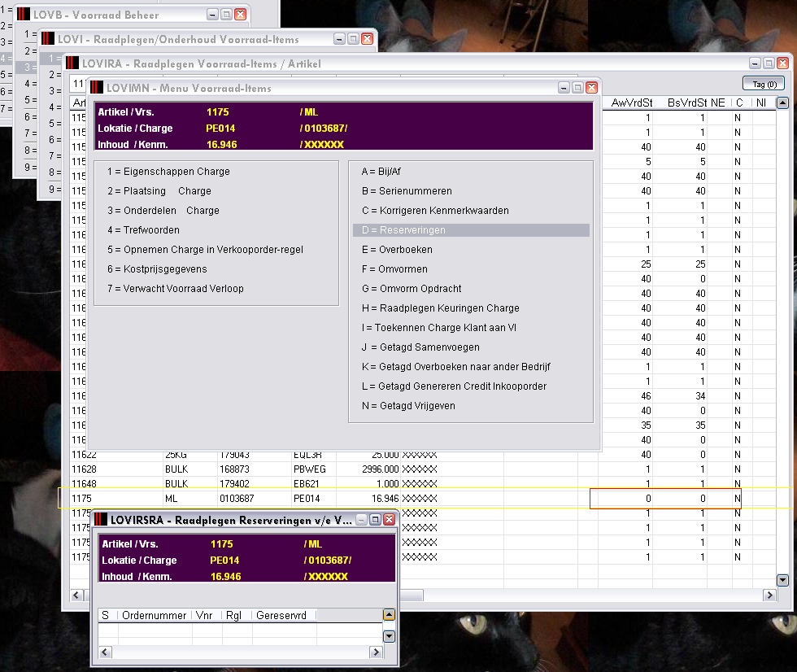
Task: Choose option 3 Onderdelen Charge
Action: tap(163, 211)
